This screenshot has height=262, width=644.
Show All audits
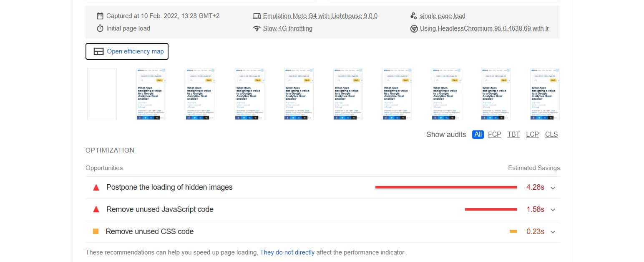pos(478,134)
